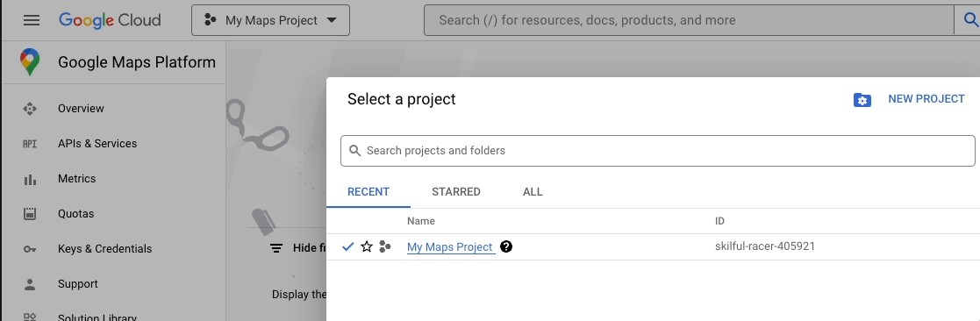Focus the top resources search bar
This screenshot has height=321, width=980.
point(689,20)
